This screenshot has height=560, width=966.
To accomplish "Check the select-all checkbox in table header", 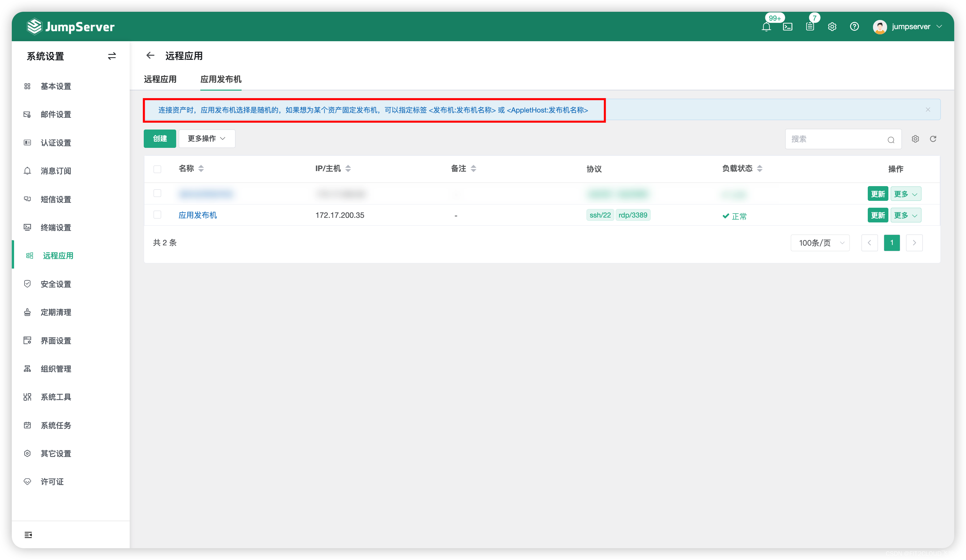I will (x=157, y=169).
